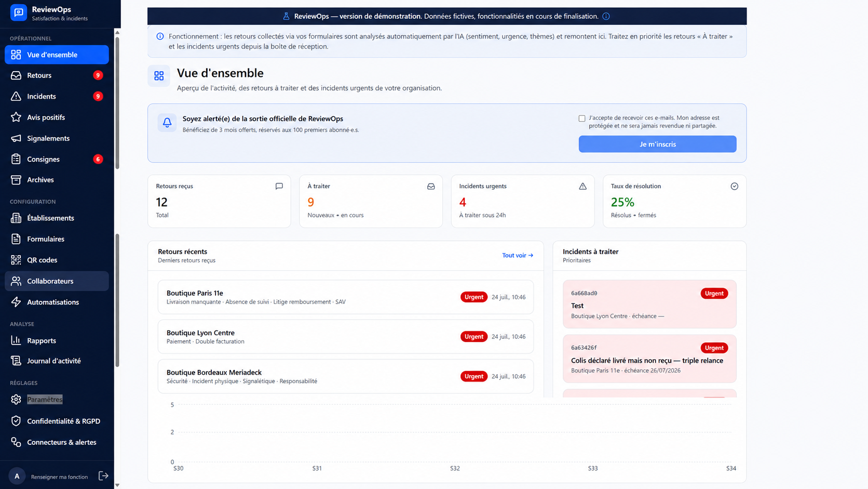The height and width of the screenshot is (489, 868).
Task: Click the Archives box icon
Action: 16,180
